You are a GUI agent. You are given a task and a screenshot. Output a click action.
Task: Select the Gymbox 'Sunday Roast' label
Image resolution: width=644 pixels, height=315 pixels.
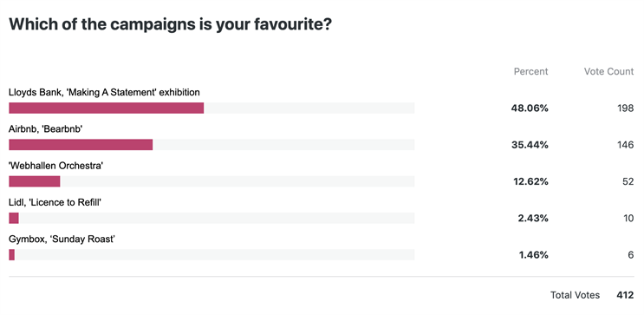point(62,239)
